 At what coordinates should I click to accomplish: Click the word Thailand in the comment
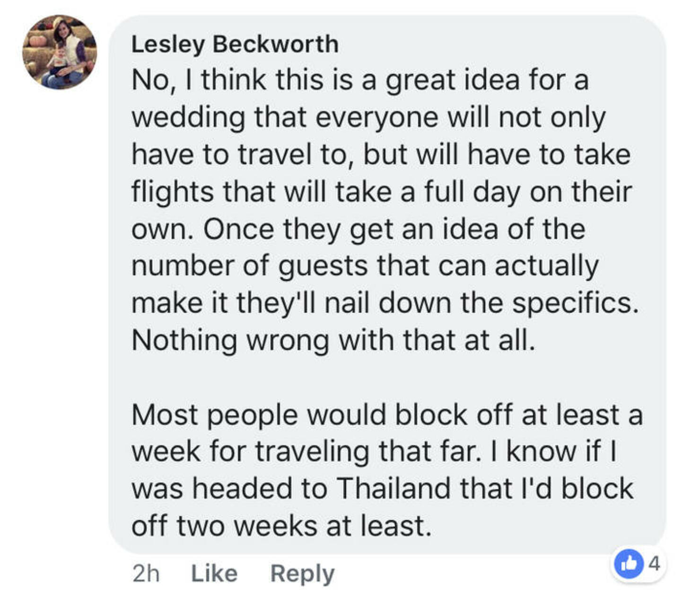[394, 488]
